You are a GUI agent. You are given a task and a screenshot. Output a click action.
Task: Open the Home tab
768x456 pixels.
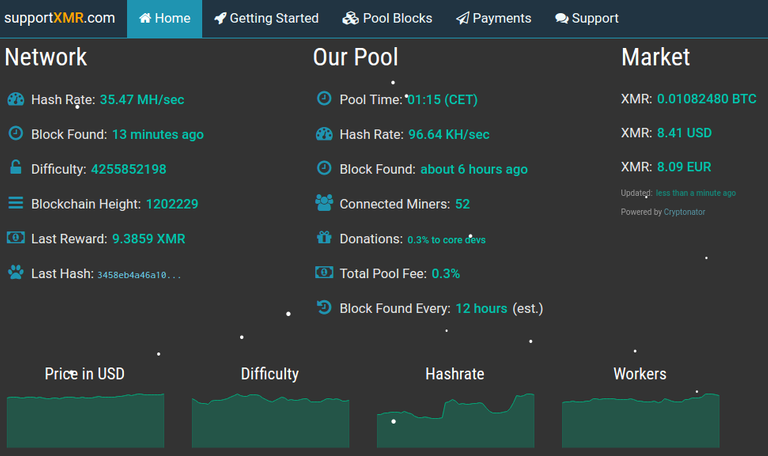coord(164,18)
